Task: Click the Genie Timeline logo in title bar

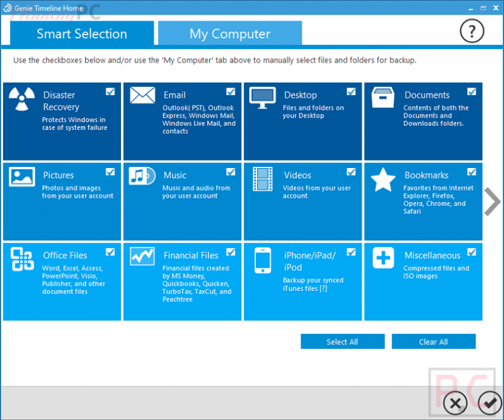Action: tap(7, 8)
